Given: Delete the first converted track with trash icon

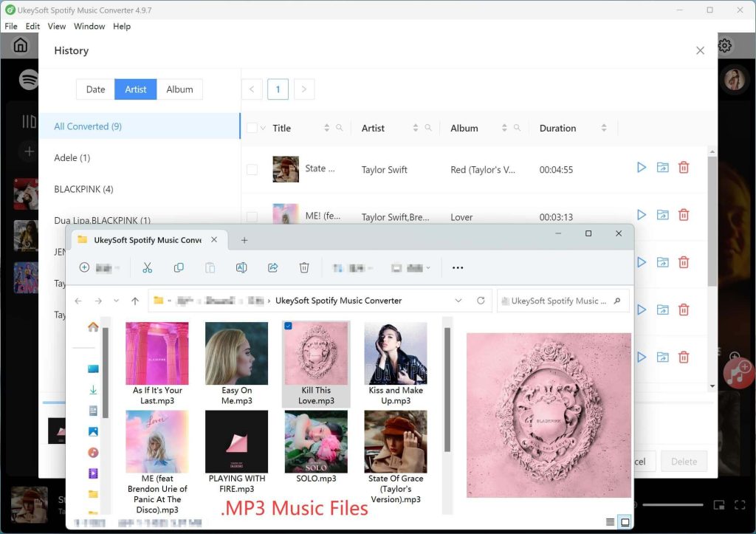Looking at the screenshot, I should click(684, 167).
